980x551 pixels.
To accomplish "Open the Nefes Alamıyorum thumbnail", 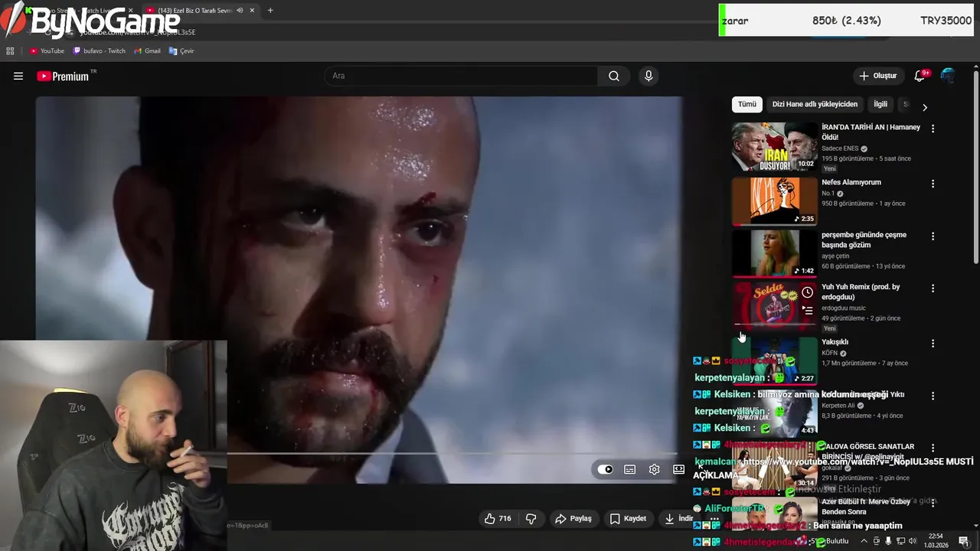I will (775, 201).
